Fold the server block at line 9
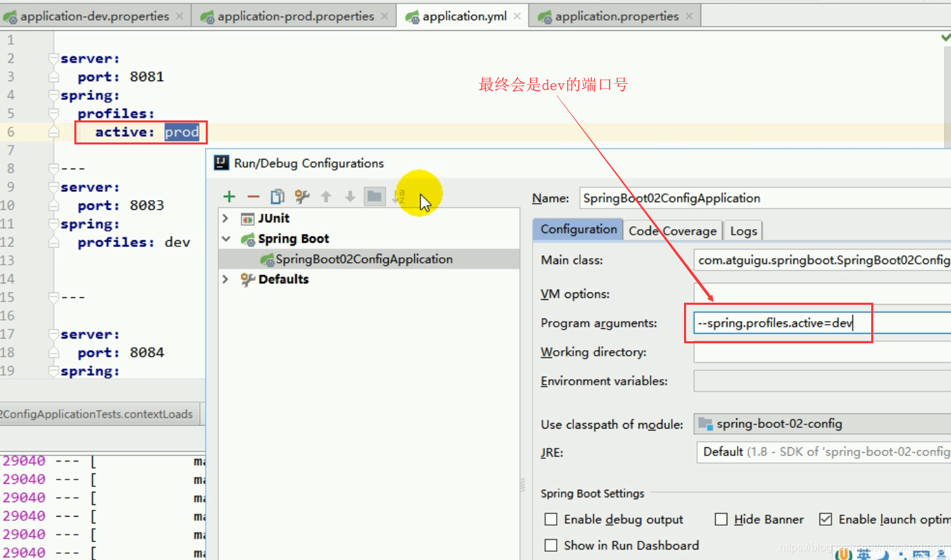This screenshot has height=560, width=951. coord(54,187)
